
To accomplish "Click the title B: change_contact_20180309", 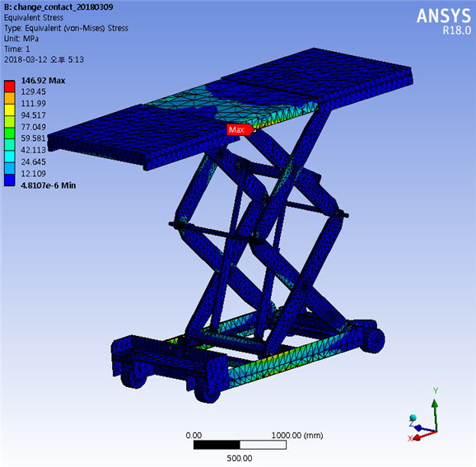I will coord(58,7).
